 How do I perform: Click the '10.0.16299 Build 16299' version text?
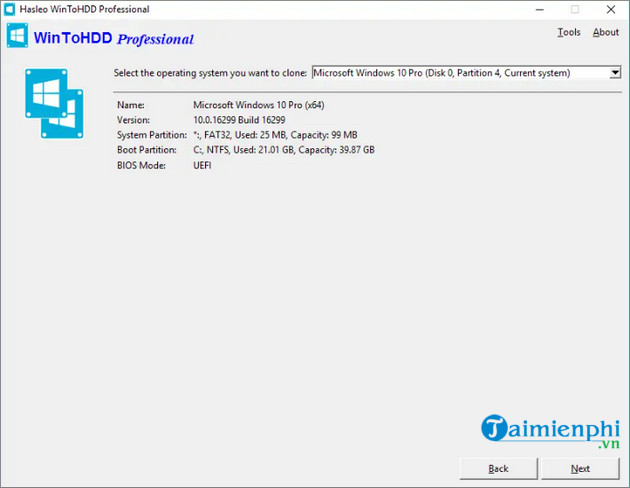239,120
